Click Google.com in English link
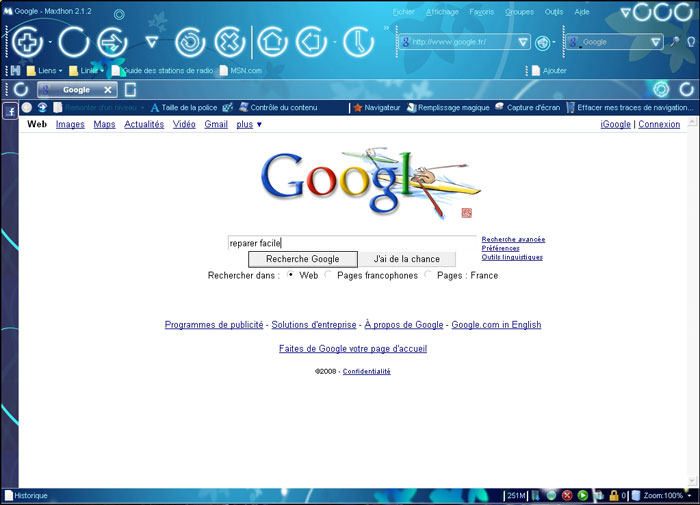Viewport: 700px width, 505px height. [x=496, y=325]
